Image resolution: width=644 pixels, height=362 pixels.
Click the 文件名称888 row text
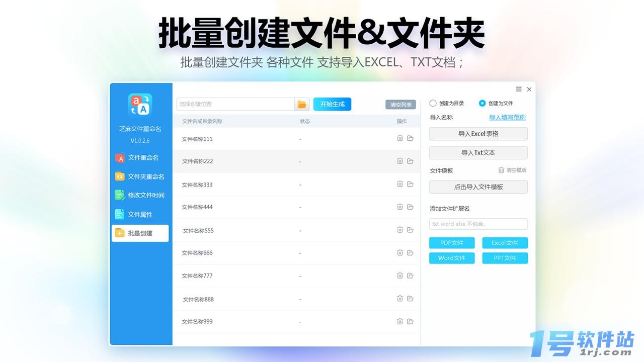point(198,299)
